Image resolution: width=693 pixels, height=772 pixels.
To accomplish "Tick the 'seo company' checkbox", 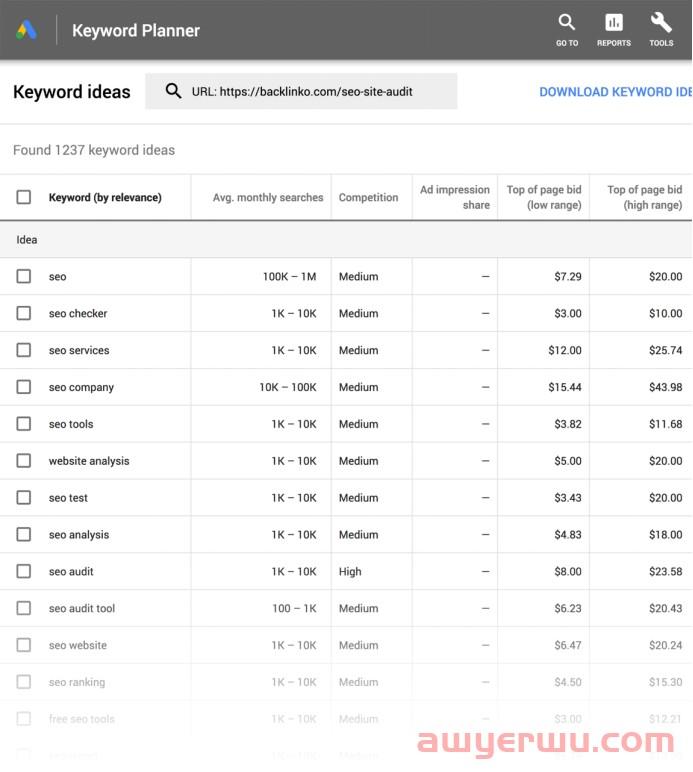I will (x=24, y=387).
